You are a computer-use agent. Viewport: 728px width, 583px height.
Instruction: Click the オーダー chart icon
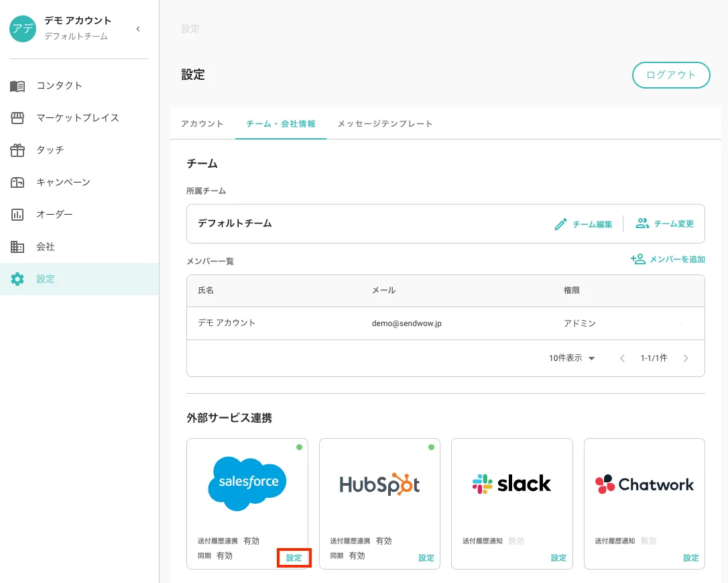[x=17, y=215]
